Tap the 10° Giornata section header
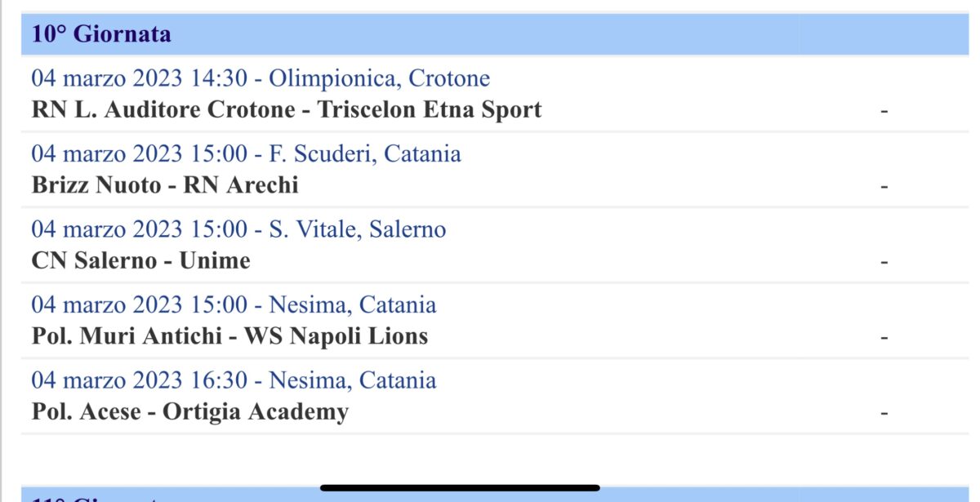This screenshot has height=502, width=980. click(101, 34)
